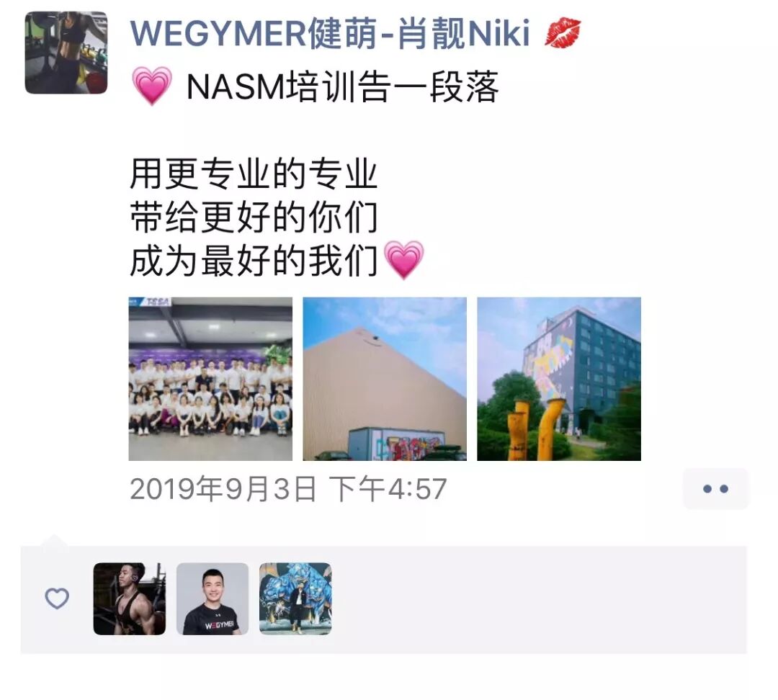778x700 pixels.
Task: Open WEGYMER shirt liker's avatar
Action: [x=213, y=598]
